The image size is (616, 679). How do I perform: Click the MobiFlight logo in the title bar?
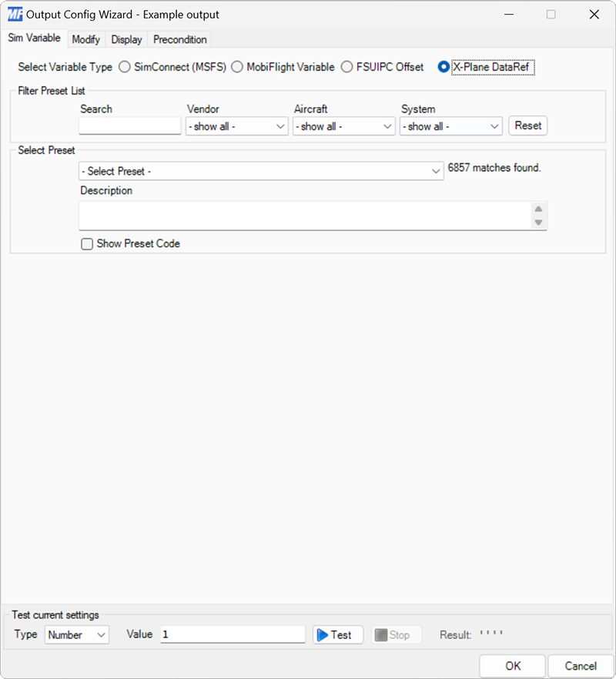(x=15, y=14)
